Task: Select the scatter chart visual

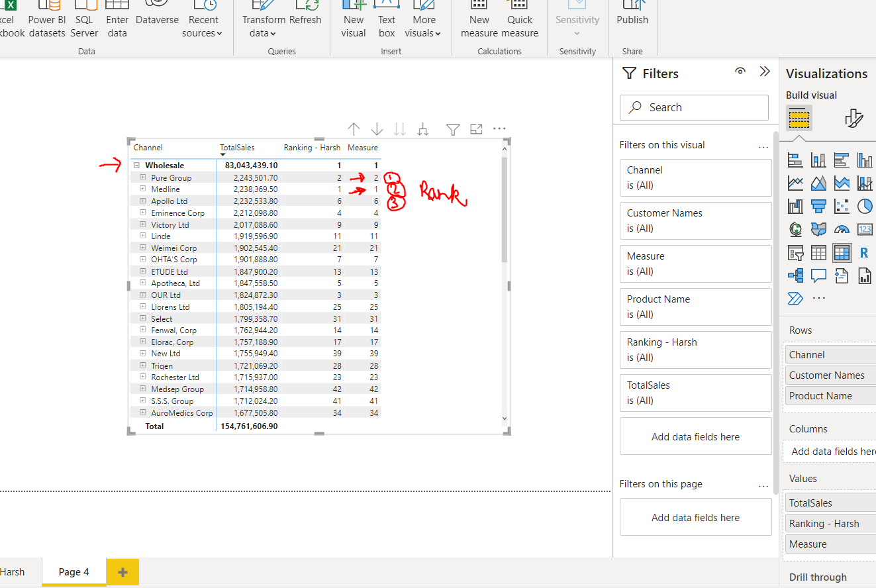Action: (x=842, y=206)
